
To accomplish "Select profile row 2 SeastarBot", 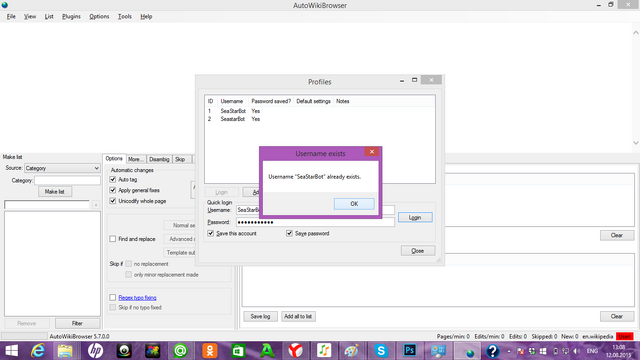I will tap(320, 119).
